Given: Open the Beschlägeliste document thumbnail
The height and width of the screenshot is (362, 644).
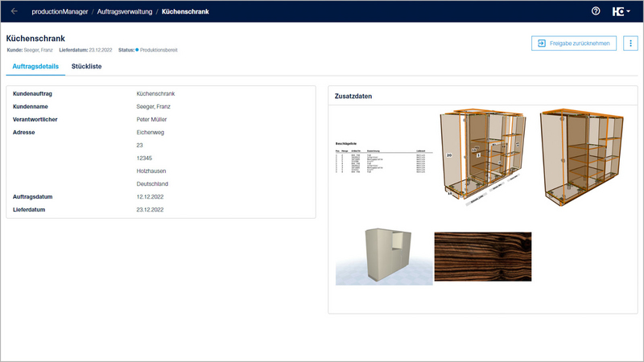Looking at the screenshot, I should (x=384, y=158).
